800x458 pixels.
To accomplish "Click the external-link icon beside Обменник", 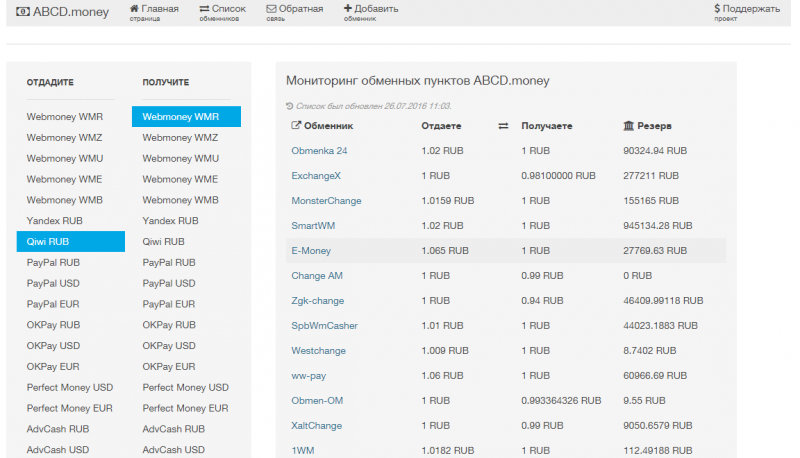I will (x=296, y=125).
